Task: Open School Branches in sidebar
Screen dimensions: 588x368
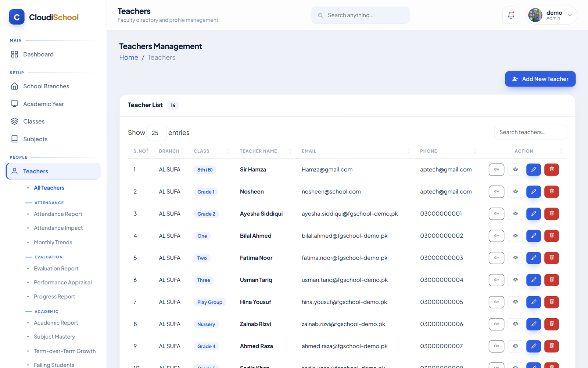Action: 53,86
